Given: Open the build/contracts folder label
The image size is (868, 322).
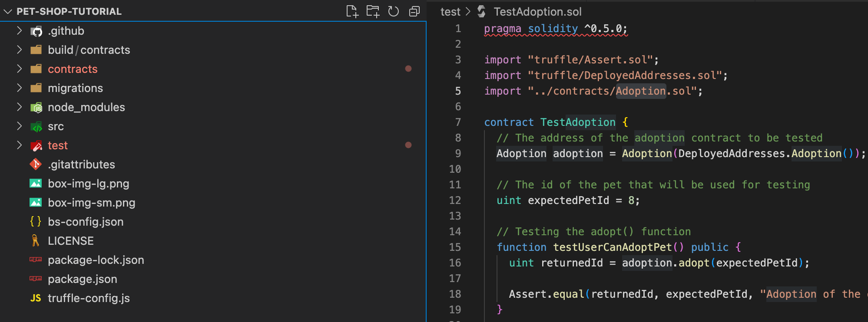Looking at the screenshot, I should tap(89, 49).
